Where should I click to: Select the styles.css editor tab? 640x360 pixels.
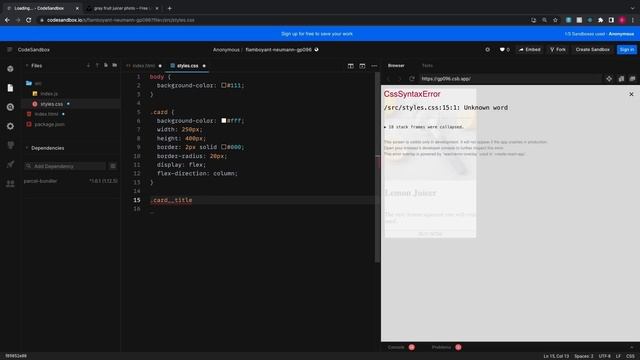click(187, 66)
